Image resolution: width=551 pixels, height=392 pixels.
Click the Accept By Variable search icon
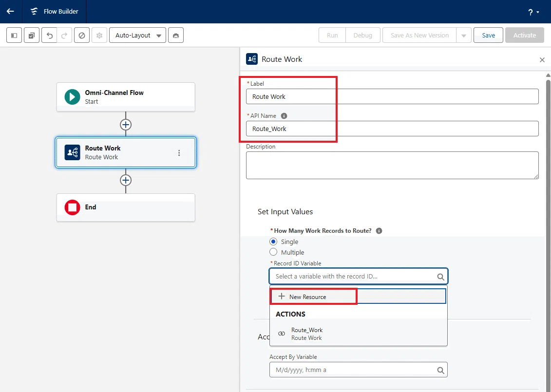coord(440,370)
